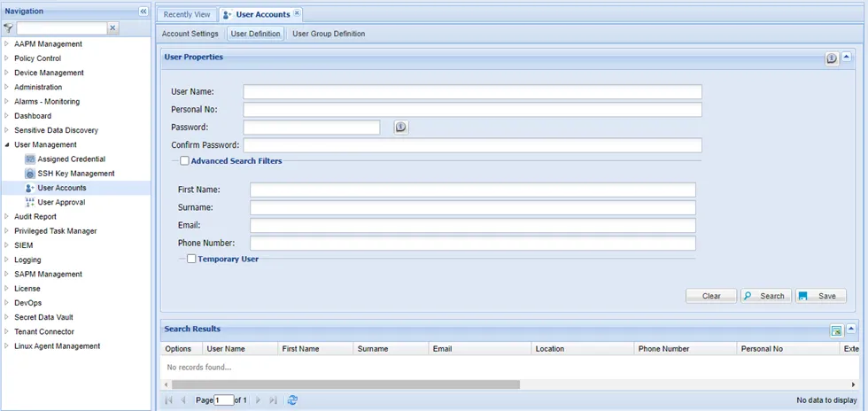
Task: Focus the User Name input field
Action: coord(473,92)
